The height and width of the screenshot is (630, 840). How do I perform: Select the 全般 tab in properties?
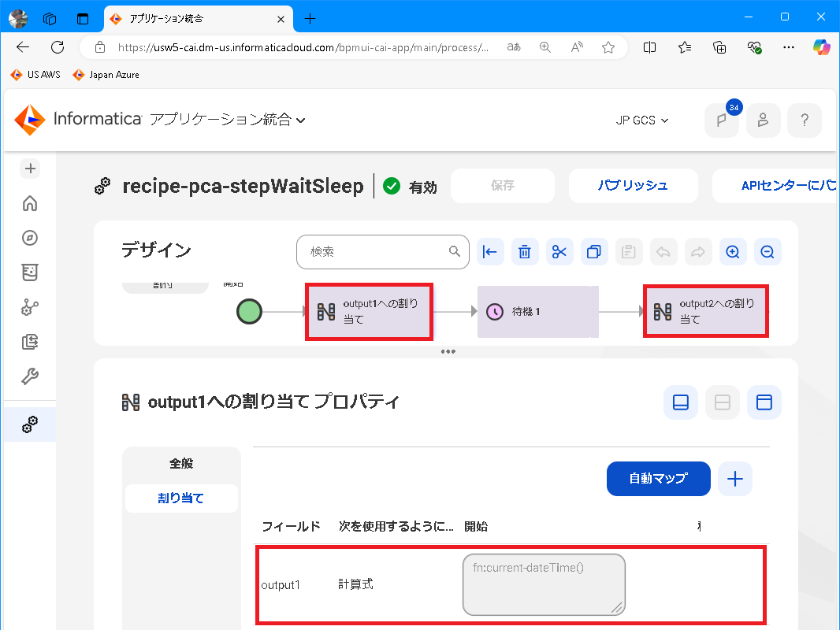(181, 464)
